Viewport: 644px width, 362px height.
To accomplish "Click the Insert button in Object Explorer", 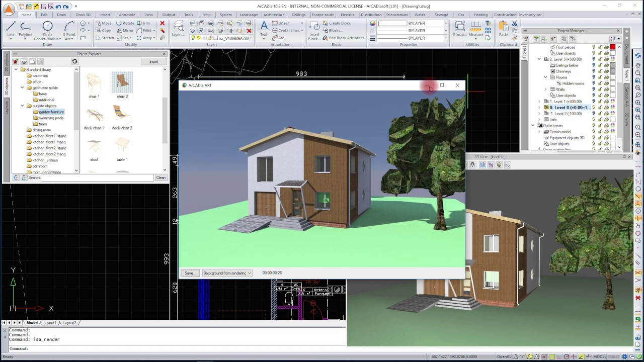I will [153, 62].
